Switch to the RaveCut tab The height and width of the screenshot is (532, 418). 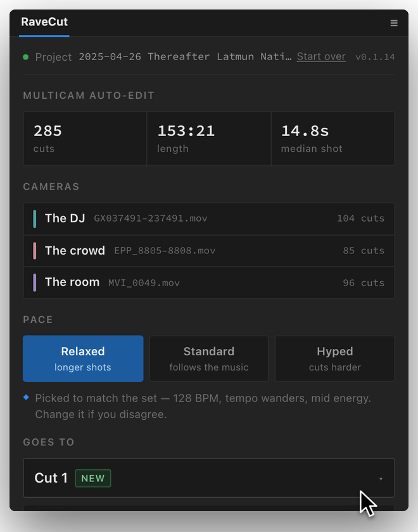[x=44, y=22]
